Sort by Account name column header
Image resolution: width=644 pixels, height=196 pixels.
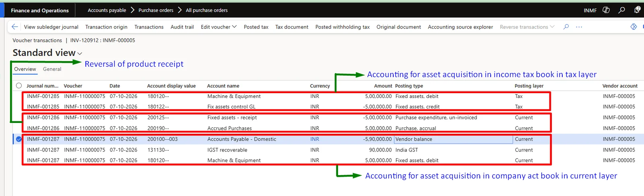pyautogui.click(x=223, y=86)
